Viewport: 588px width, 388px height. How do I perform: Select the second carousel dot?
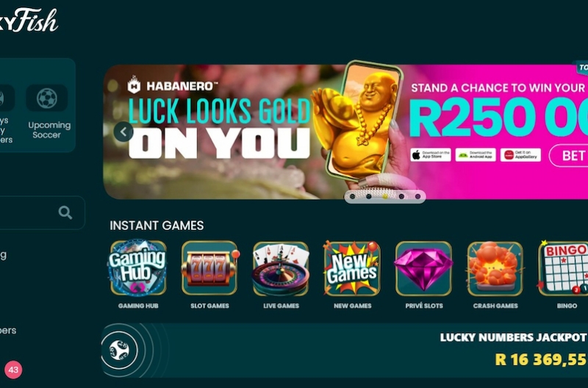point(369,196)
